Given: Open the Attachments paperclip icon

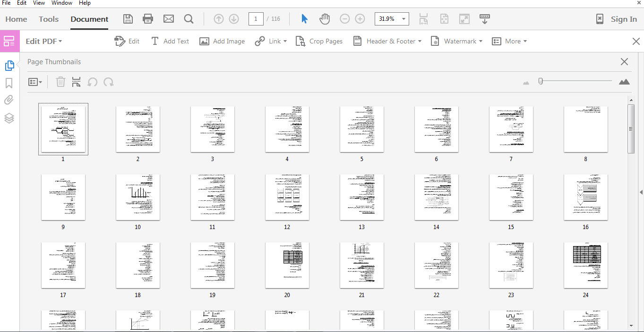Looking at the screenshot, I should pyautogui.click(x=9, y=100).
